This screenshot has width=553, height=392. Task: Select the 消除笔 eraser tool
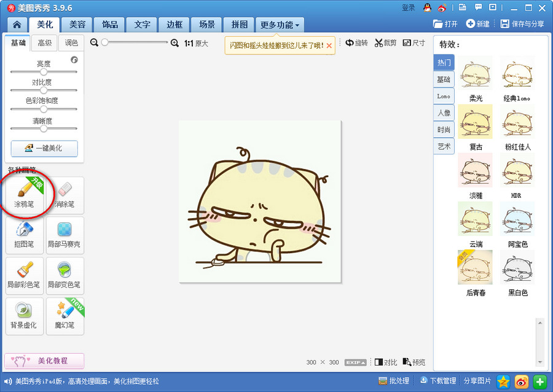click(65, 195)
